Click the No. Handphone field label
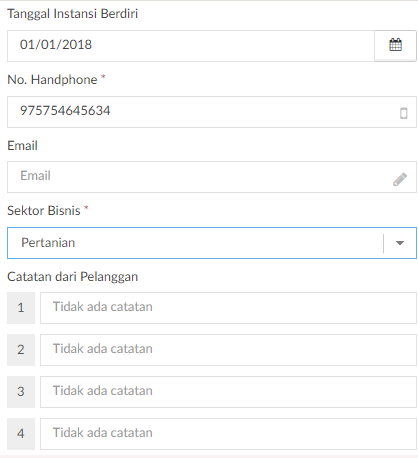The height and width of the screenshot is (458, 418). pyautogui.click(x=52, y=80)
